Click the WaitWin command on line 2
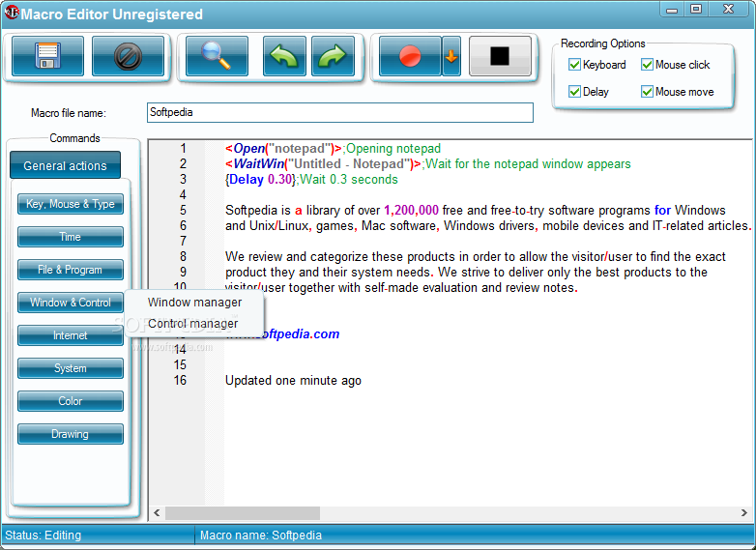 point(323,164)
